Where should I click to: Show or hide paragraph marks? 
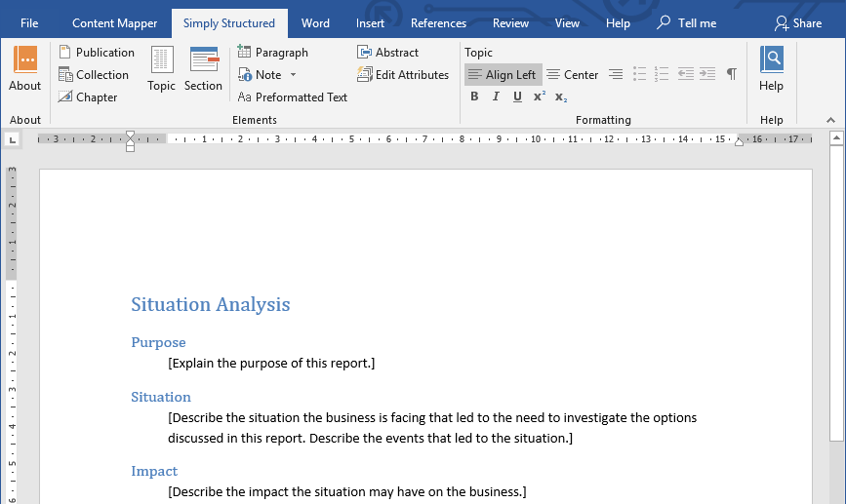(731, 74)
